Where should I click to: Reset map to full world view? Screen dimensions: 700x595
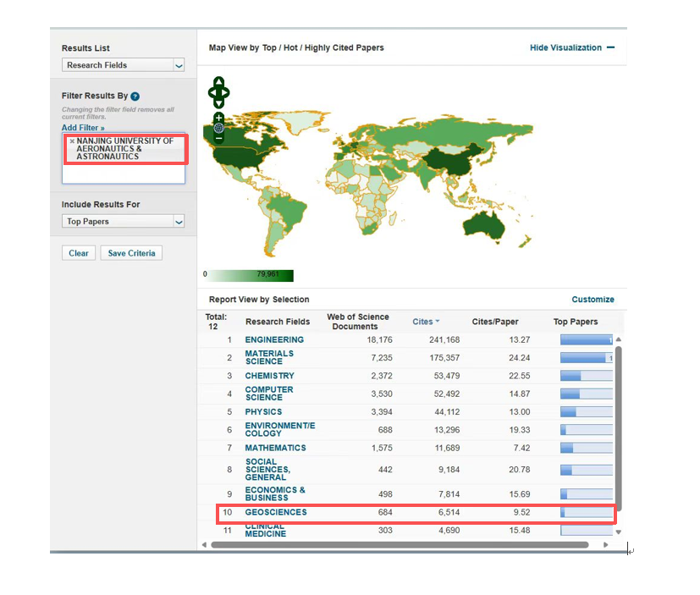(x=218, y=128)
